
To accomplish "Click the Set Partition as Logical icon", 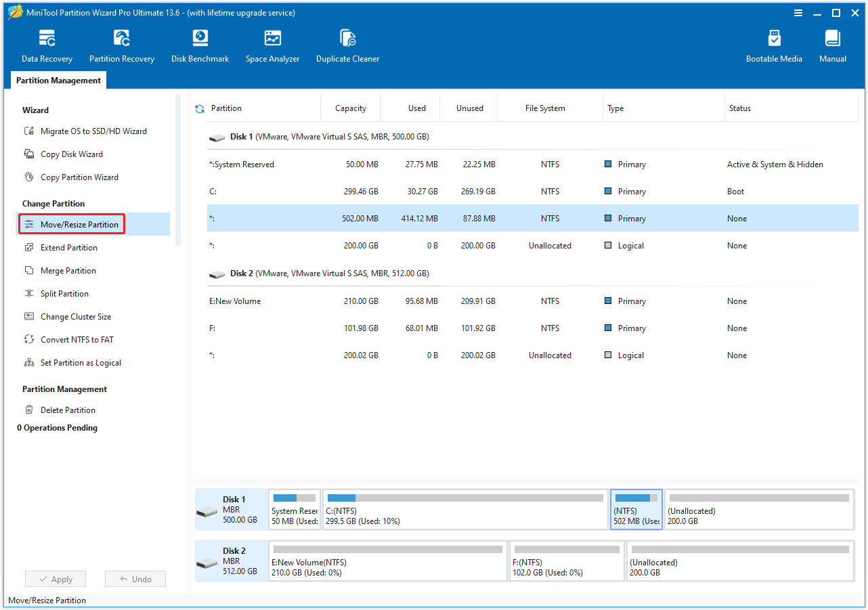I will click(29, 363).
